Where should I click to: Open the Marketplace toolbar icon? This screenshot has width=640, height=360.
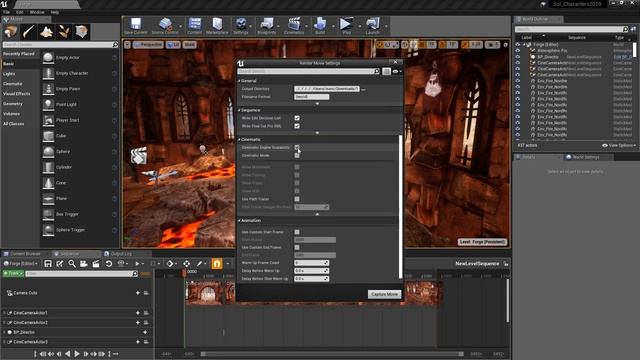(x=217, y=26)
